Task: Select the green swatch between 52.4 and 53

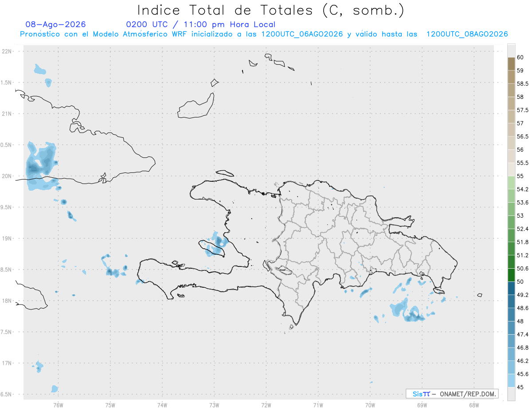Action: point(511,222)
